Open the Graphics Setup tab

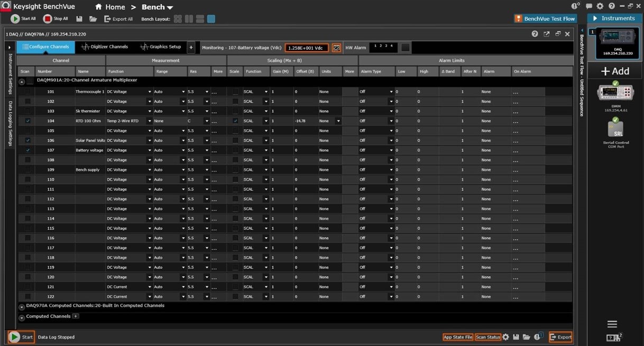click(x=161, y=47)
